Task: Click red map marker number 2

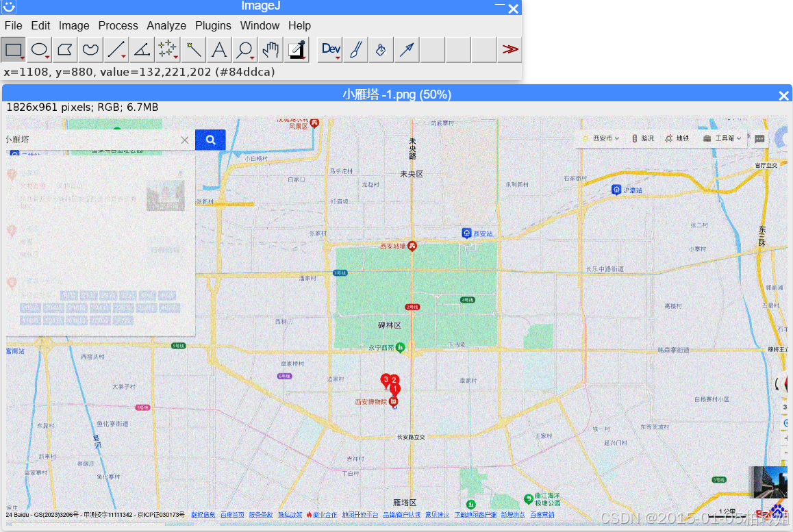Action: [394, 380]
